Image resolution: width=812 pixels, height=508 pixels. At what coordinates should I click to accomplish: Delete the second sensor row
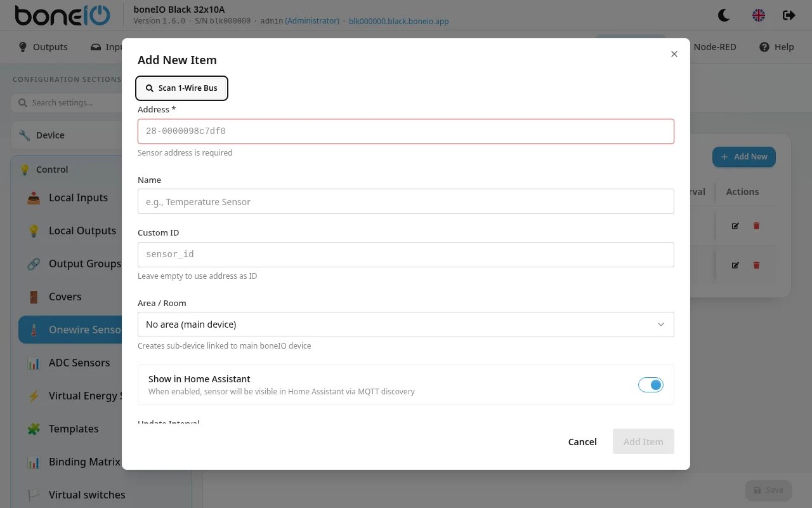pos(756,265)
